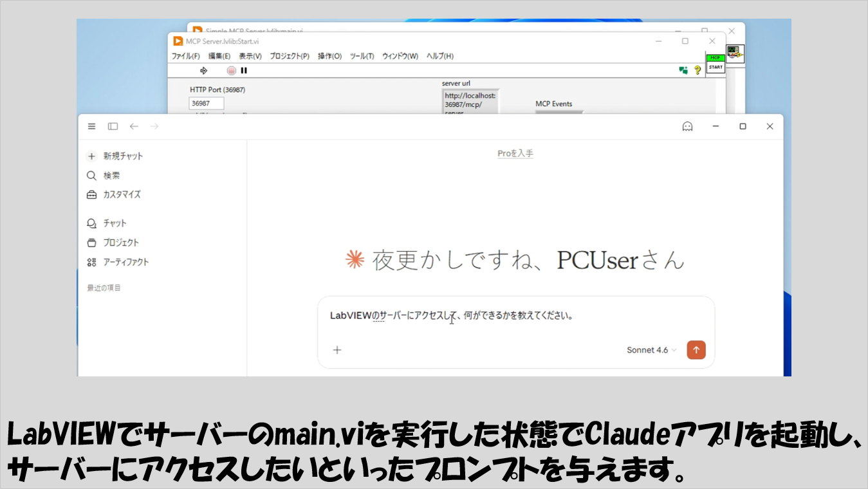Open LabVIEW context help question mark
The height and width of the screenshot is (489, 868).
point(697,71)
